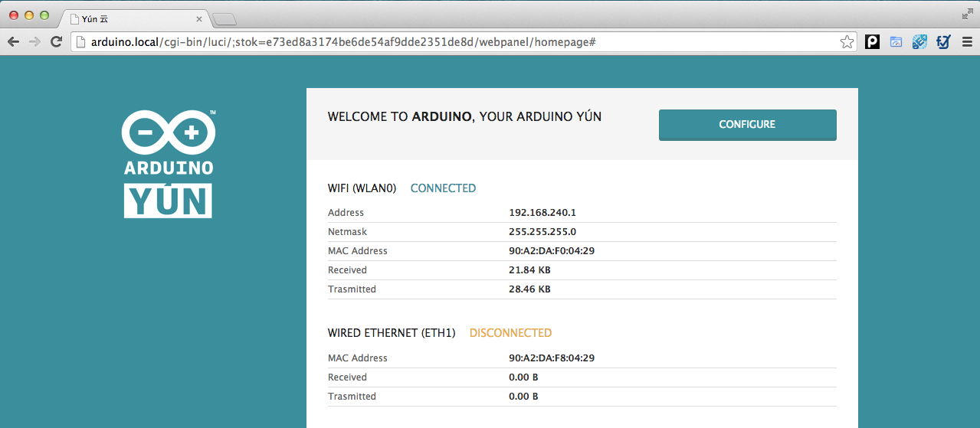
Task: Click the DISCONNECTED status label
Action: pos(510,333)
